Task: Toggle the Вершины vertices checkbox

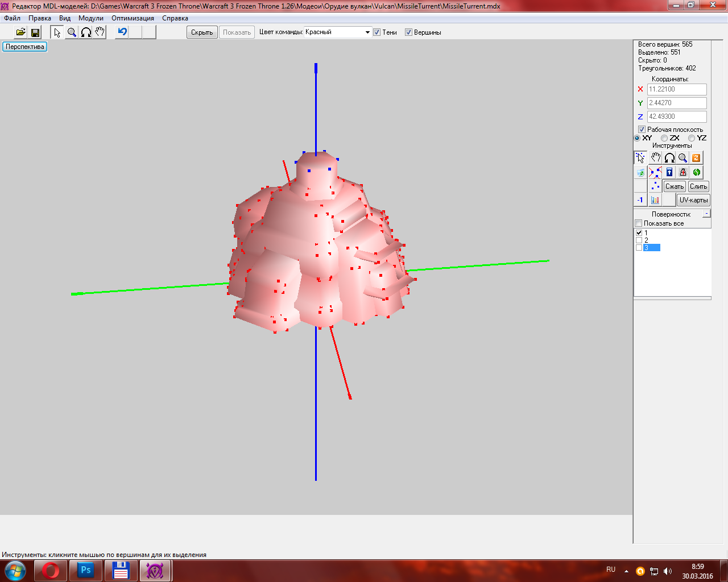Action: click(408, 32)
